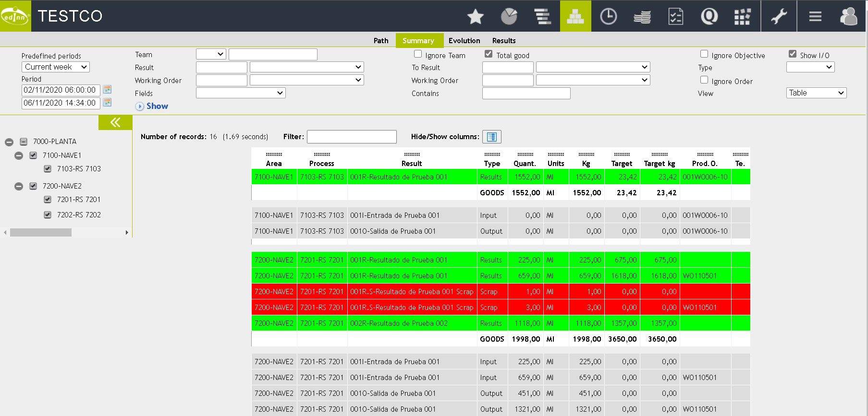The width and height of the screenshot is (868, 416).
Task: Switch to the Path tab
Action: tap(381, 41)
